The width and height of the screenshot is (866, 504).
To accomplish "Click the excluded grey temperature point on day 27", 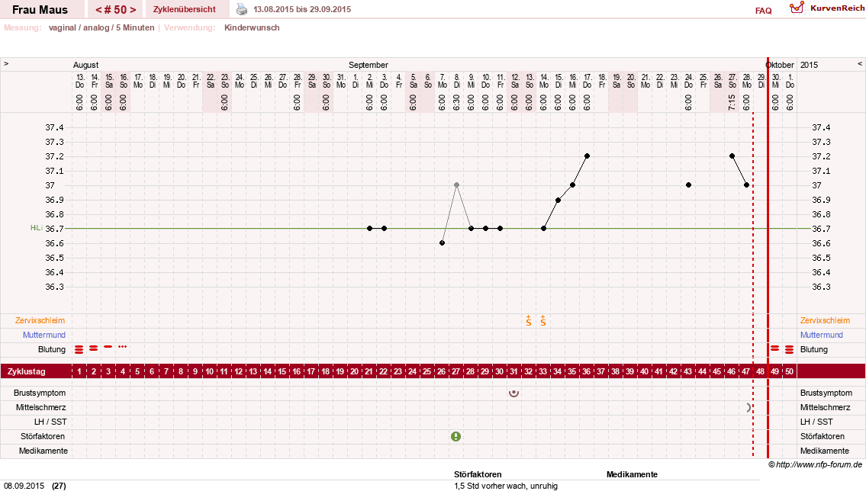I will (456, 185).
